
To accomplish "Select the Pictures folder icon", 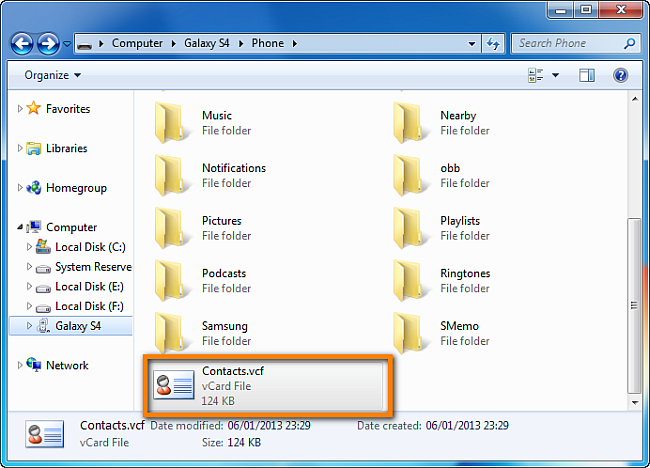I will pyautogui.click(x=170, y=228).
